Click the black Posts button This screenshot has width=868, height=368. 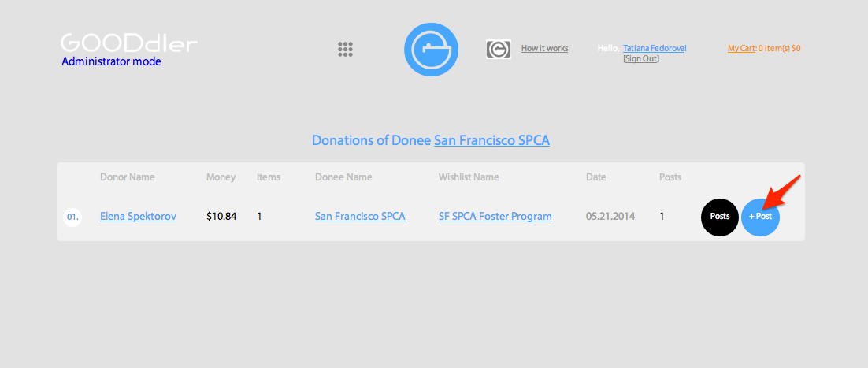coord(720,217)
